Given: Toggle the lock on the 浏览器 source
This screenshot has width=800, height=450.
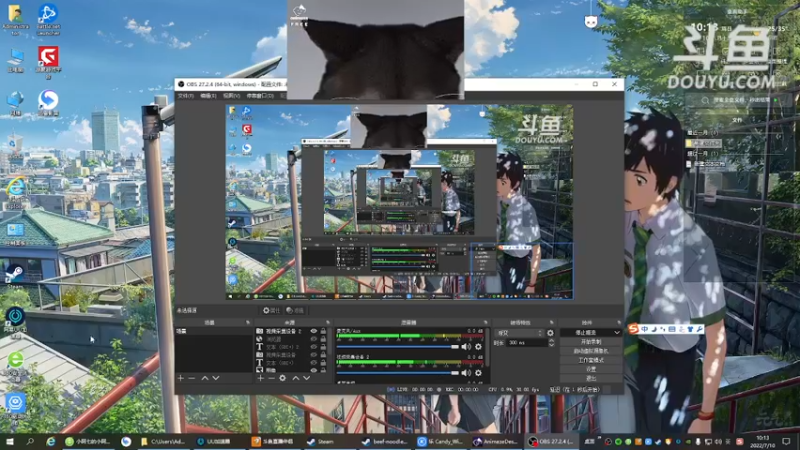Looking at the screenshot, I should [x=323, y=339].
